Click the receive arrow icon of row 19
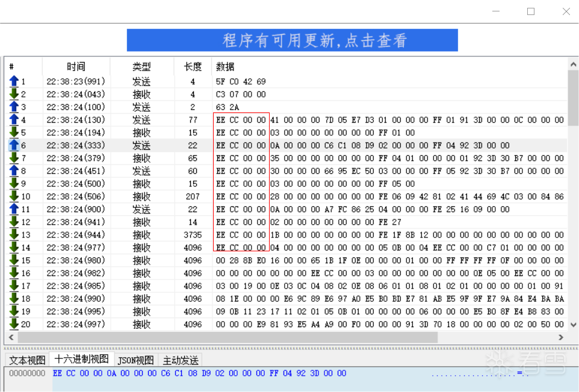The height and width of the screenshot is (392, 579). click(x=14, y=311)
